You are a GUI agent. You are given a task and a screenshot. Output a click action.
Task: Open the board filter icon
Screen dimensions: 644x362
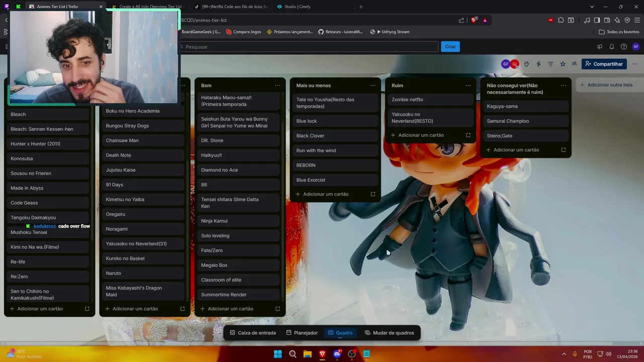(551, 64)
